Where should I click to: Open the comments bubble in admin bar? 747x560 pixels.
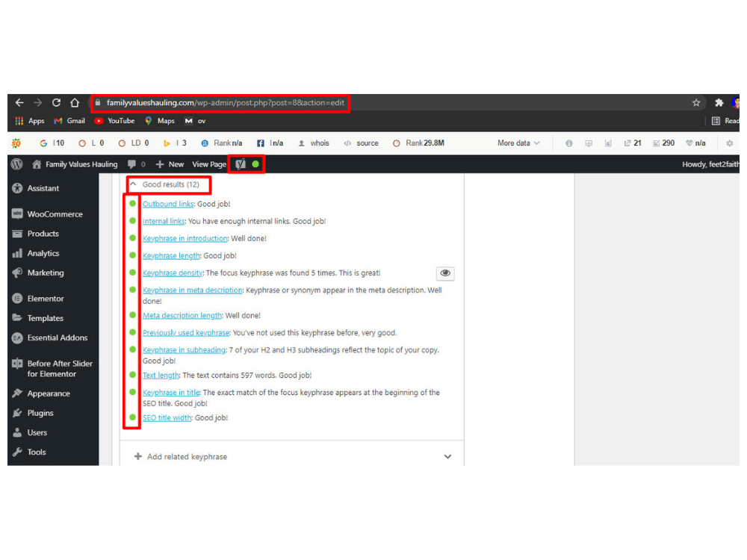click(136, 164)
